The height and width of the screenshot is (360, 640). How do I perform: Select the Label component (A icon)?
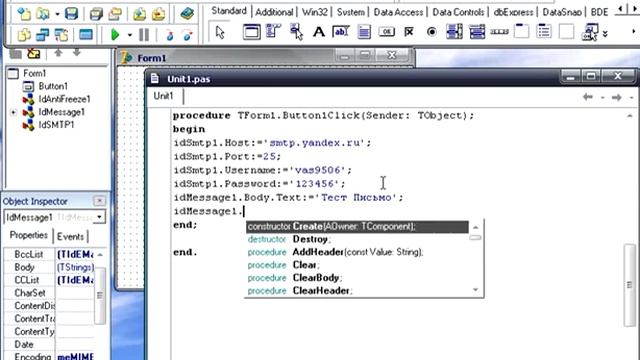tap(319, 32)
